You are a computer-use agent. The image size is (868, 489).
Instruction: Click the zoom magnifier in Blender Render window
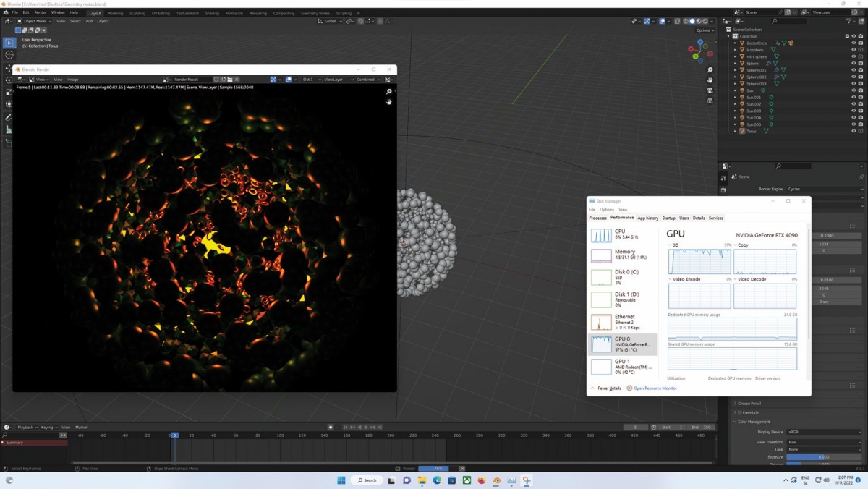tap(389, 92)
